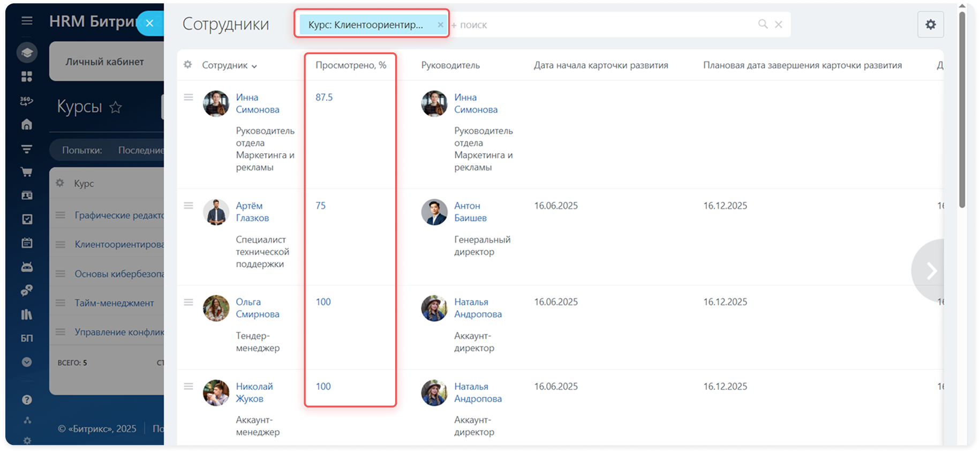980x453 pixels.
Task: Click into the поиск filter field
Action: coord(600,25)
